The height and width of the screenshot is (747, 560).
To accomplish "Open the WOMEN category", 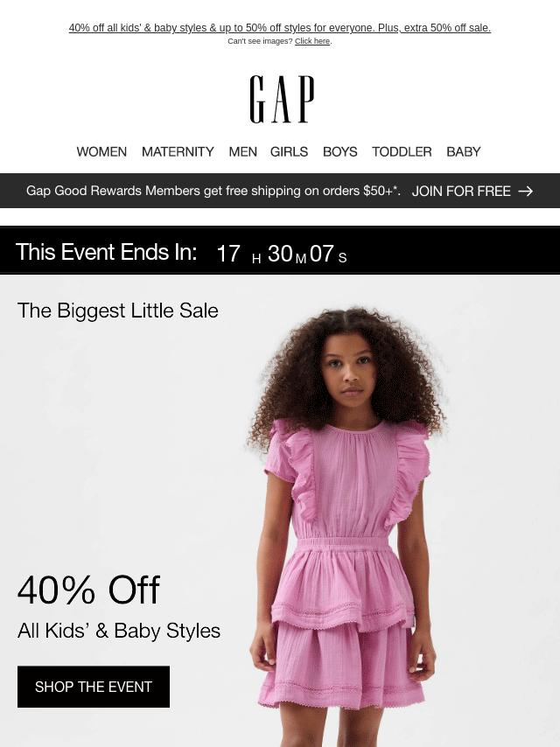I will click(x=101, y=151).
